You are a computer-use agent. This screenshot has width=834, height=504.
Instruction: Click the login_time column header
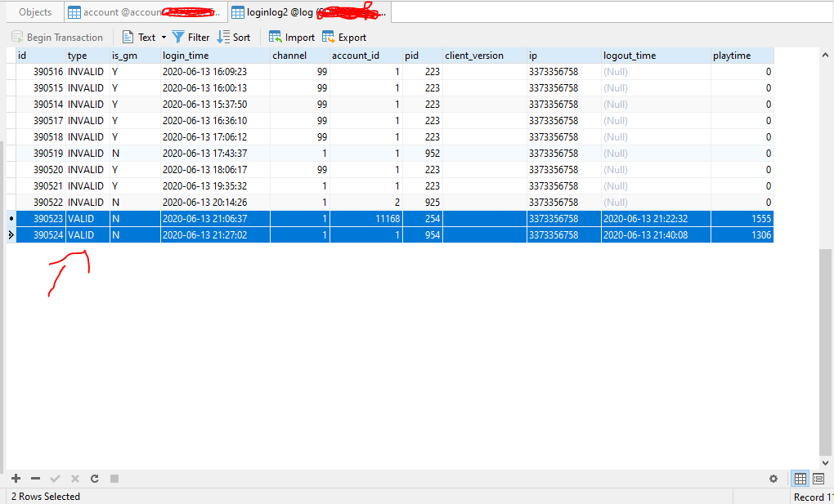click(215, 56)
